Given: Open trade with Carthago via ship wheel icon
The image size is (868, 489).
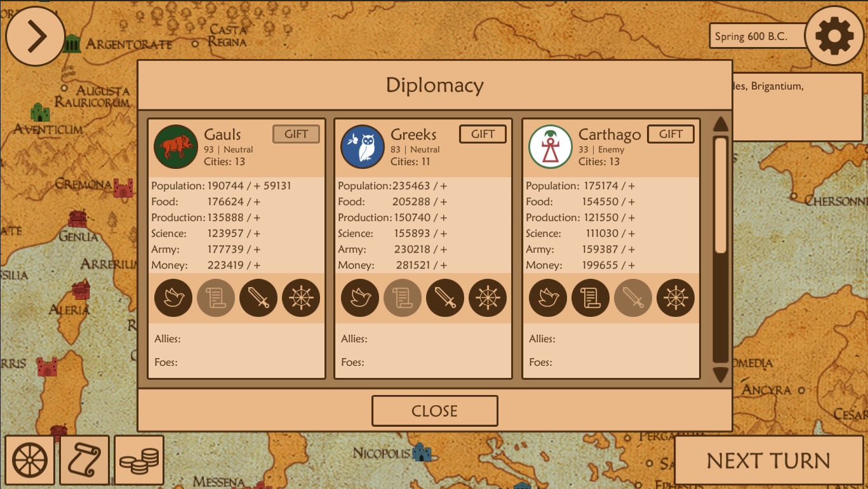Looking at the screenshot, I should pyautogui.click(x=676, y=298).
